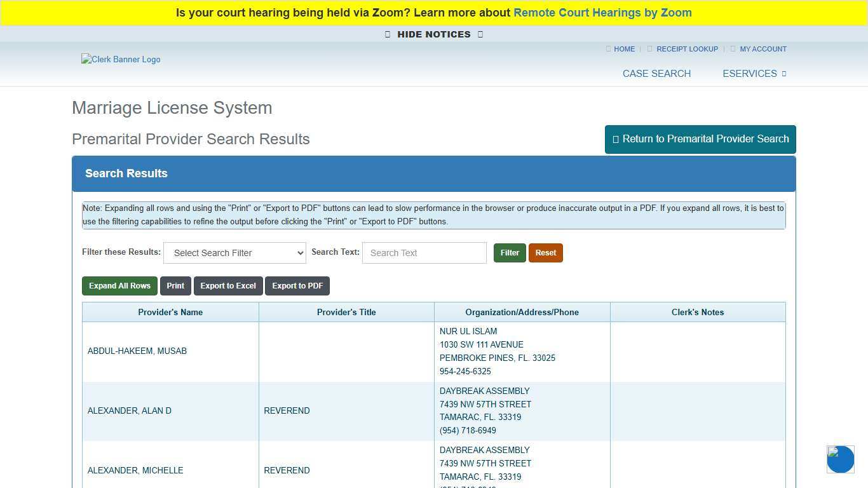Click the chevron icon left of HIDE NOTICES
This screenshot has width=868, height=488.
[x=388, y=34]
